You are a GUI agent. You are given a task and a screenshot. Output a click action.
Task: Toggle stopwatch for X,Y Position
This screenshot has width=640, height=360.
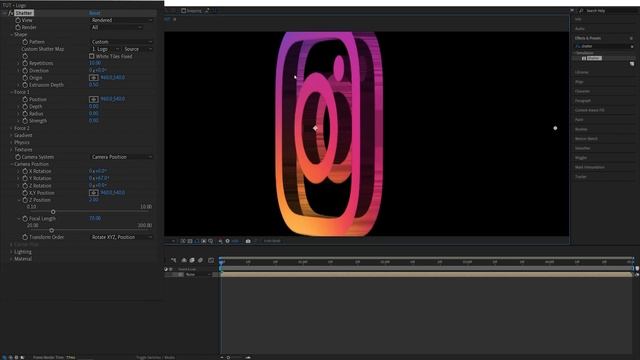pyautogui.click(x=25, y=193)
